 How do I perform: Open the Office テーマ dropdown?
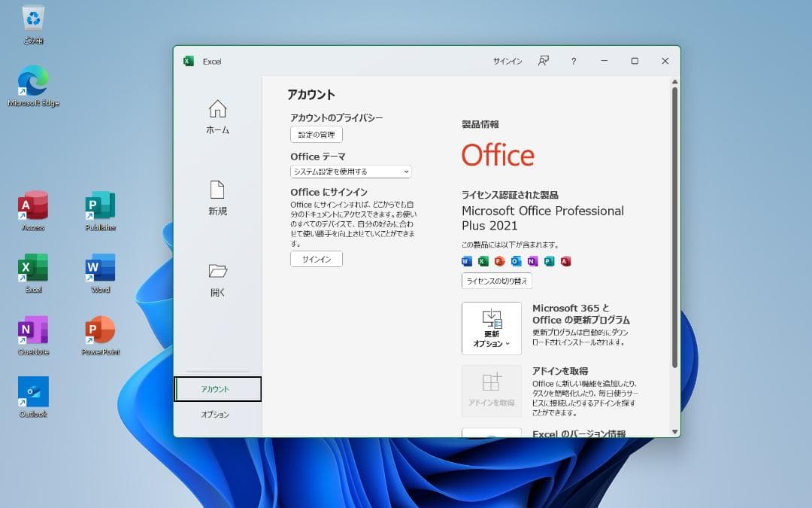click(x=350, y=171)
